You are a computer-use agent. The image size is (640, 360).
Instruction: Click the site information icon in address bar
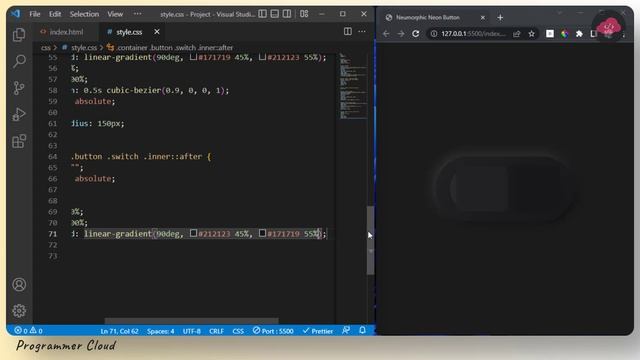(434, 33)
